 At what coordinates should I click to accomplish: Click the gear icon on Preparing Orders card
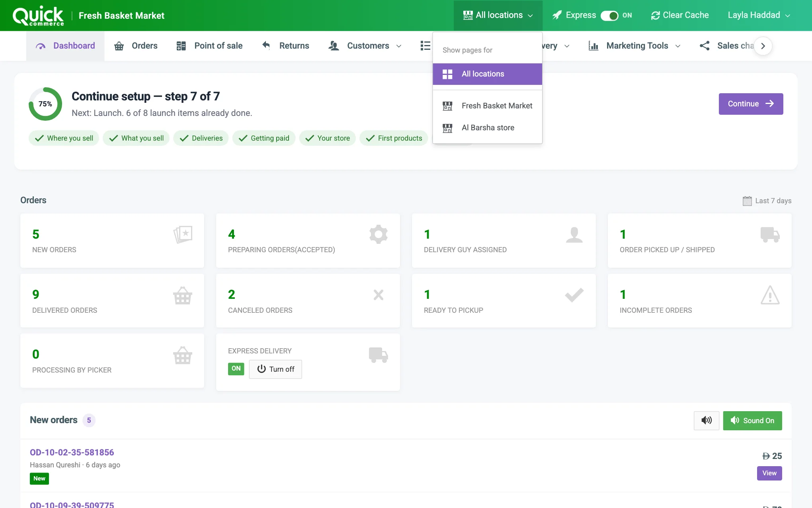(379, 234)
